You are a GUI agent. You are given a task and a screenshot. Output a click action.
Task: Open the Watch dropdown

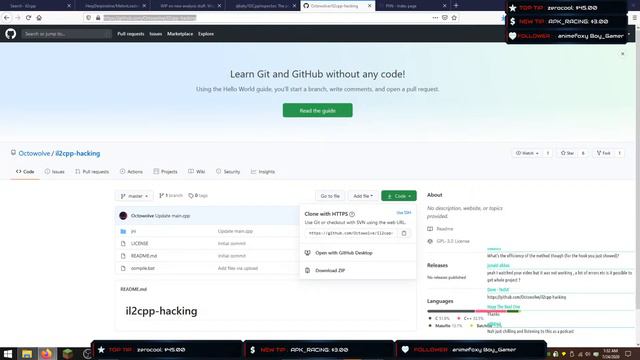(527, 153)
